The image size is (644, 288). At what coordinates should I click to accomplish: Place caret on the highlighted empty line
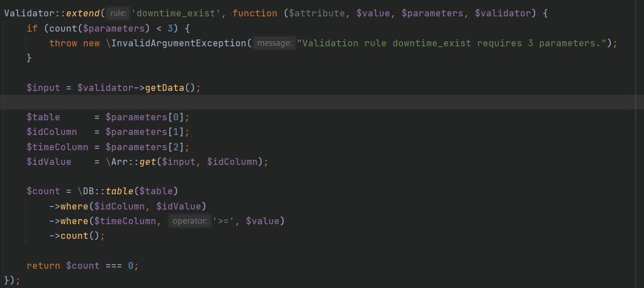pos(322,102)
